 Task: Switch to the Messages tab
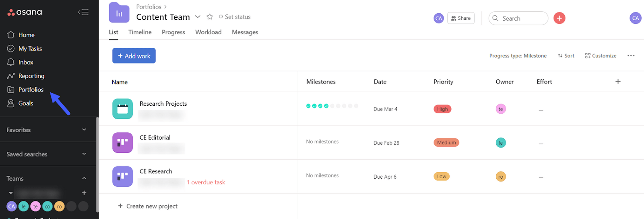245,32
